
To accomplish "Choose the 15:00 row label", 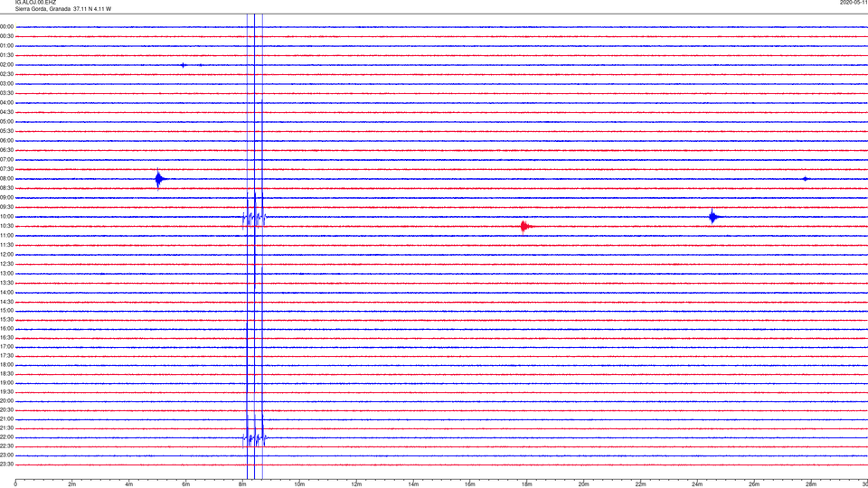I will pos(7,310).
